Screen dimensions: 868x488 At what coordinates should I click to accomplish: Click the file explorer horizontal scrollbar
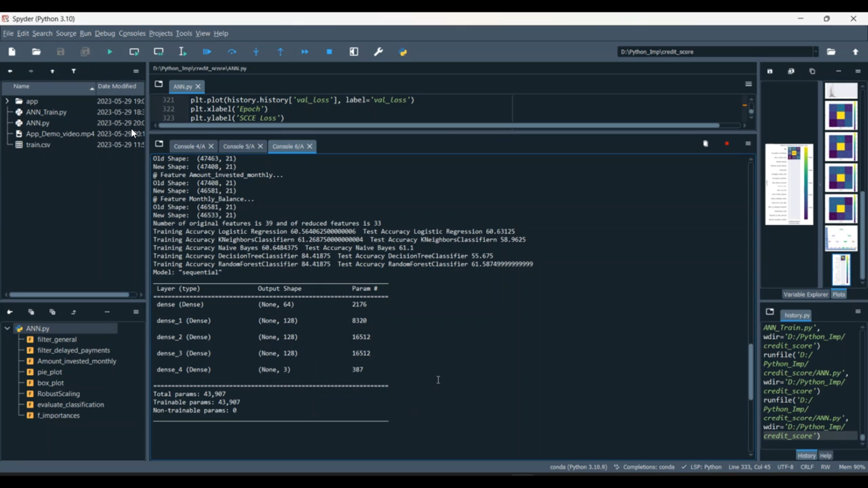pyautogui.click(x=69, y=295)
